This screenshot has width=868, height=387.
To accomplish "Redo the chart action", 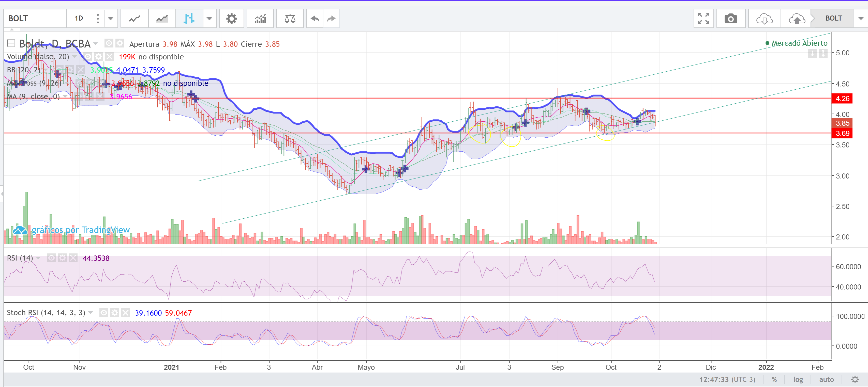I will pos(332,19).
